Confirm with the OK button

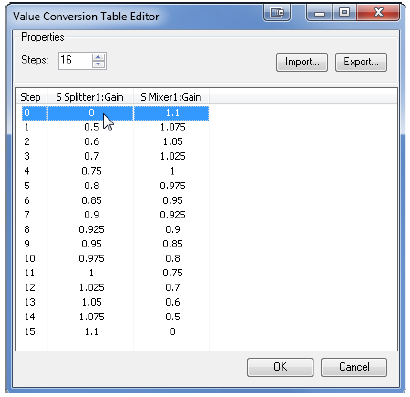[x=280, y=367]
